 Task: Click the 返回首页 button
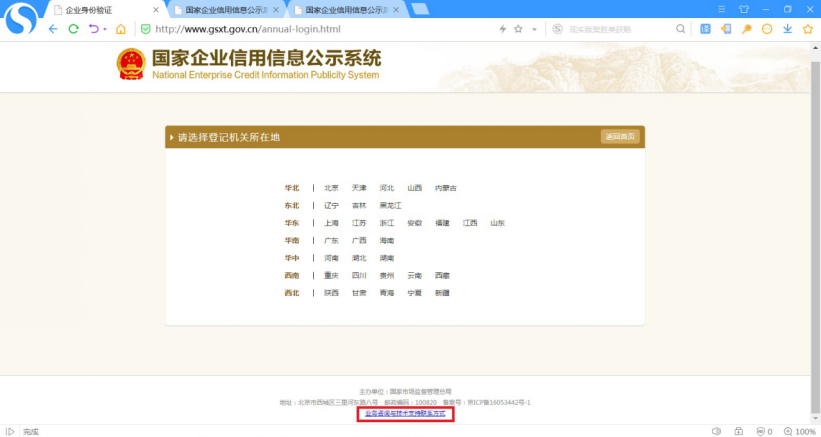pyautogui.click(x=619, y=137)
